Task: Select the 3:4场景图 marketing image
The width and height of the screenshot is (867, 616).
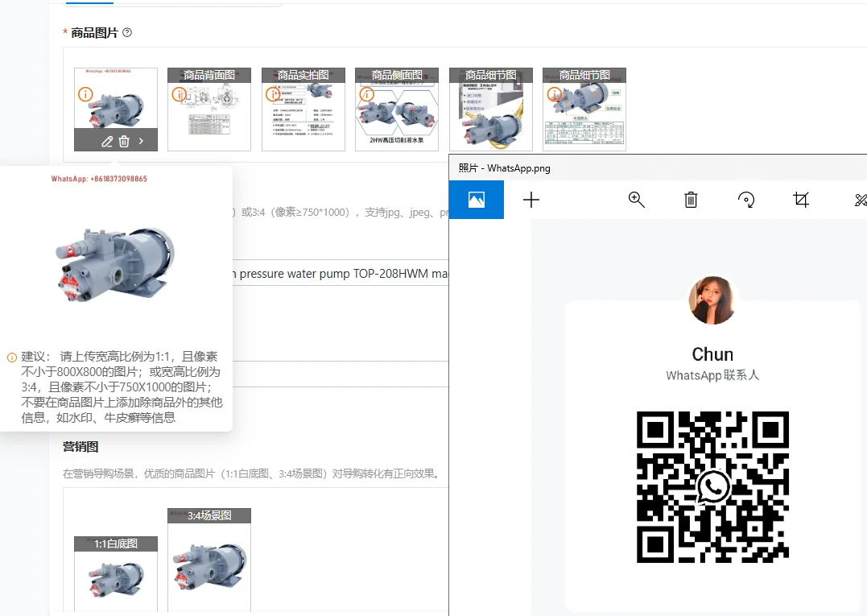Action: point(209,560)
